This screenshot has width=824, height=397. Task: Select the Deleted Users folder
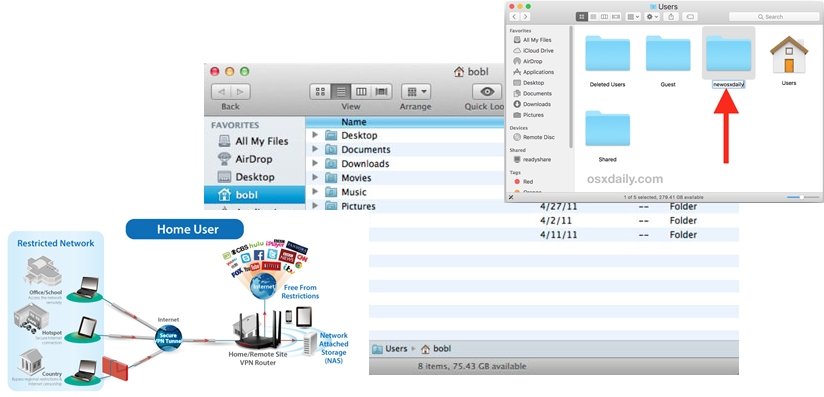pos(607,60)
